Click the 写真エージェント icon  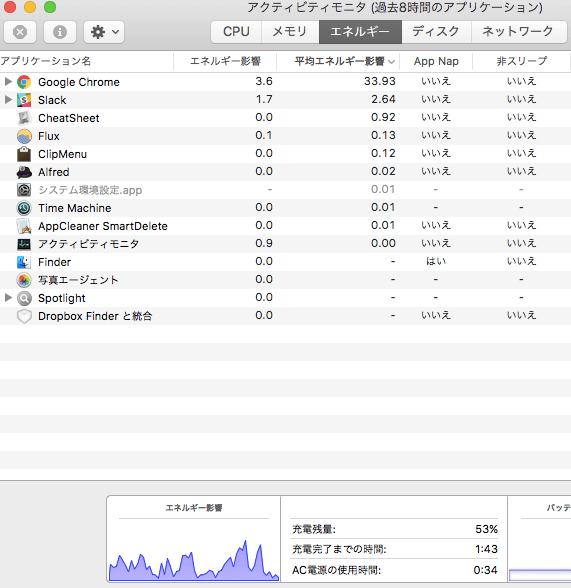tap(24, 280)
